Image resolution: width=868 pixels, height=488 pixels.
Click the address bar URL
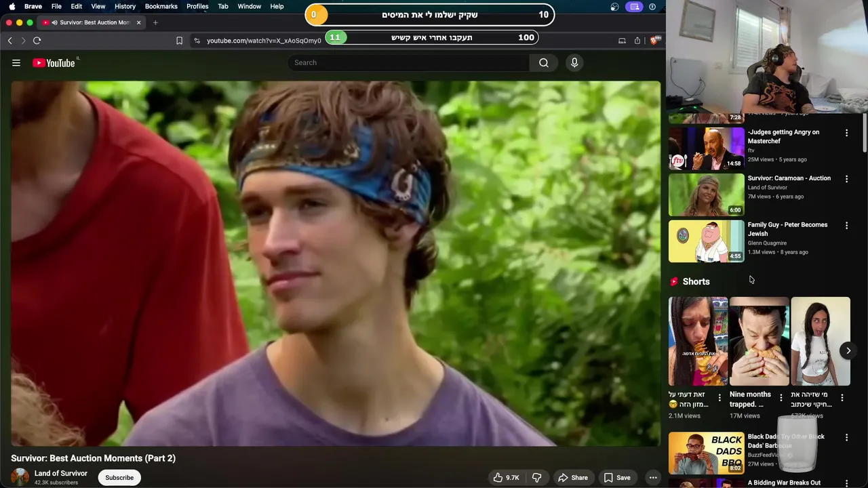(x=264, y=41)
